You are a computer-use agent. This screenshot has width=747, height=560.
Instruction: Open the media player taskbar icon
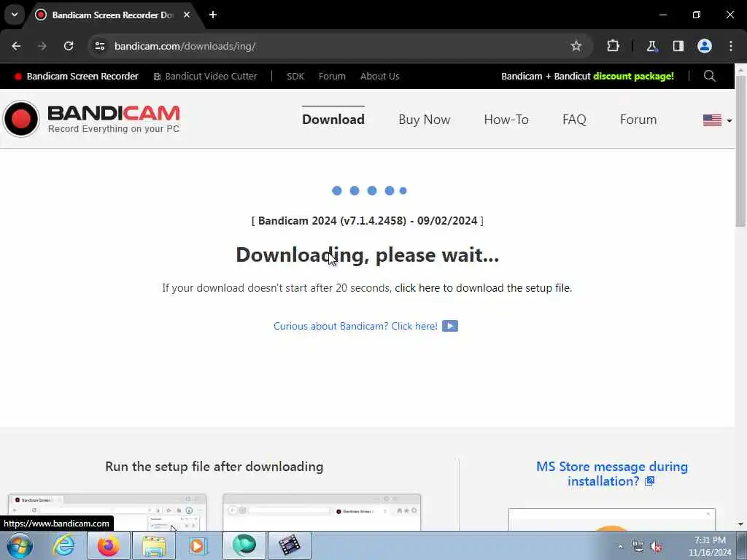click(x=197, y=545)
